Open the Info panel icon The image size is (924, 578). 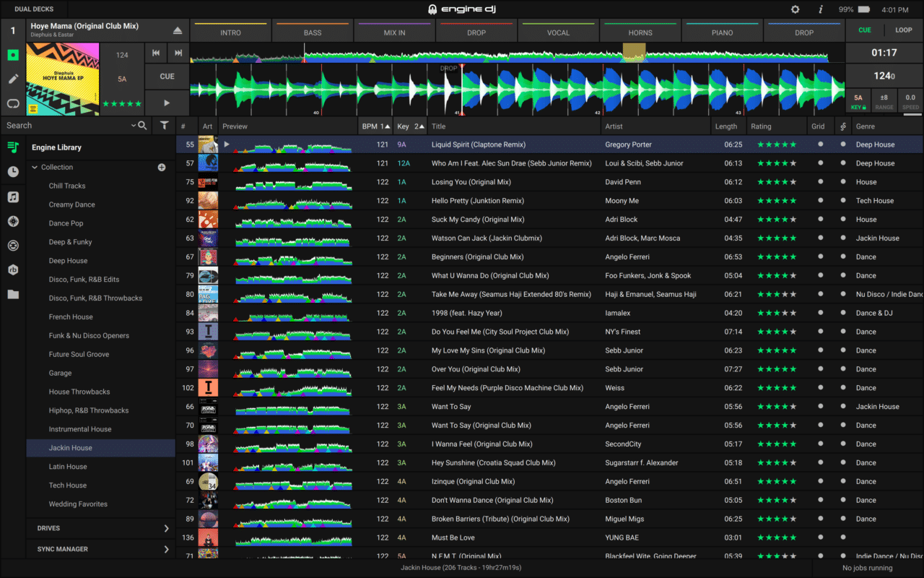coord(821,9)
